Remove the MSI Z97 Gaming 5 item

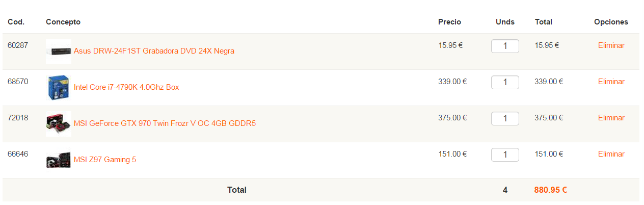pos(611,154)
